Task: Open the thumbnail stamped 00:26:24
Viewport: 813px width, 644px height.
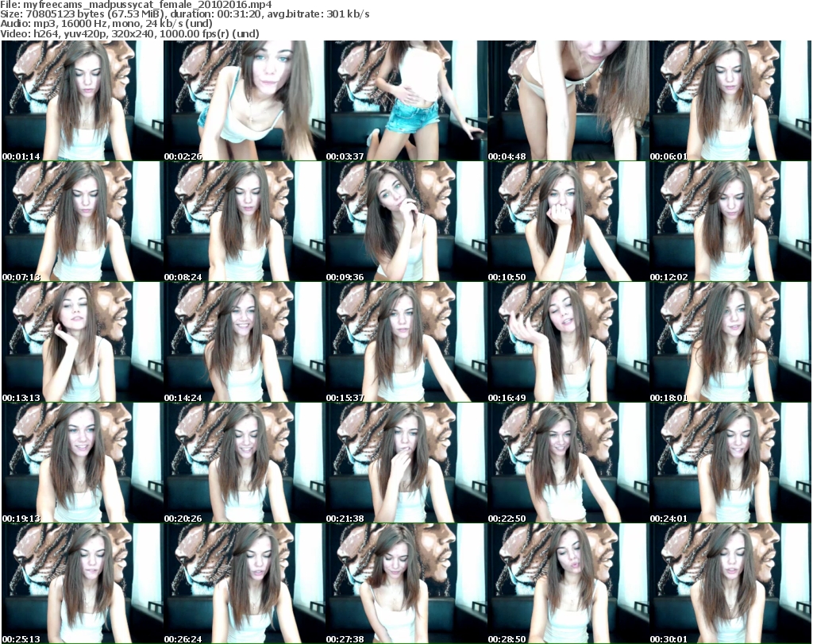Action: (x=245, y=584)
